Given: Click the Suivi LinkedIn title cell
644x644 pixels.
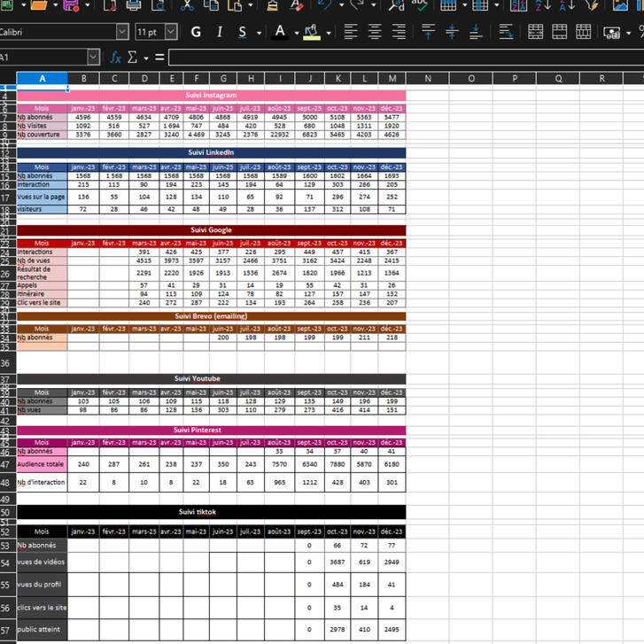Looking at the screenshot, I should 211,153.
